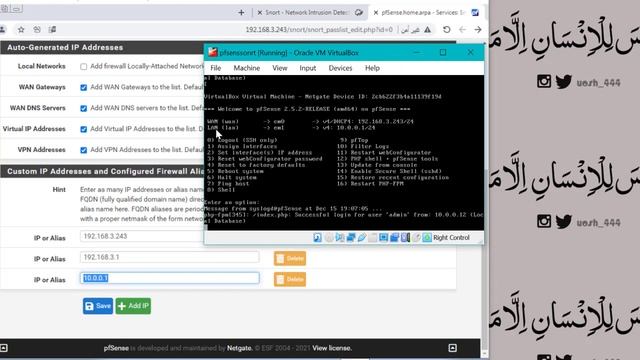Image resolution: width=640 pixels, height=360 pixels.
Task: Delete the 192.168.3.1 entry
Action: coord(290,258)
